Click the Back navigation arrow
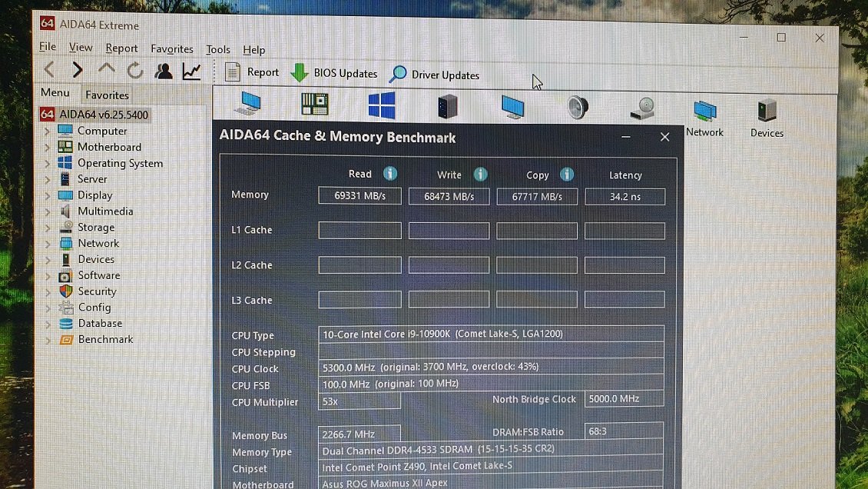Image resolution: width=868 pixels, height=489 pixels. click(50, 69)
